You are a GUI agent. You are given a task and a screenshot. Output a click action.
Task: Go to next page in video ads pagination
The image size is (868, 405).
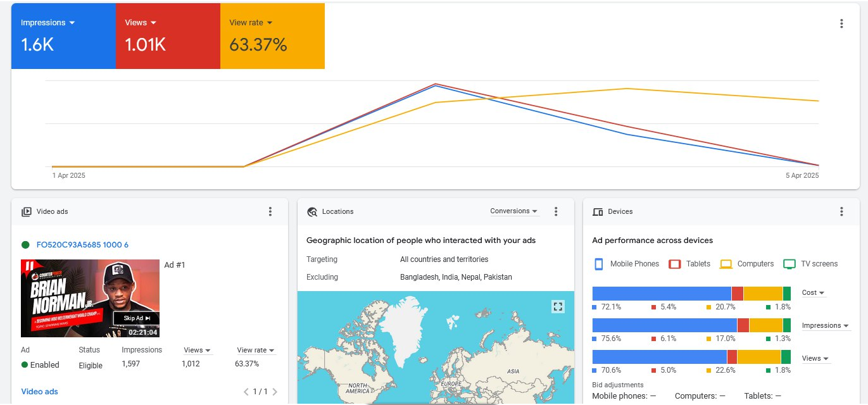(275, 392)
